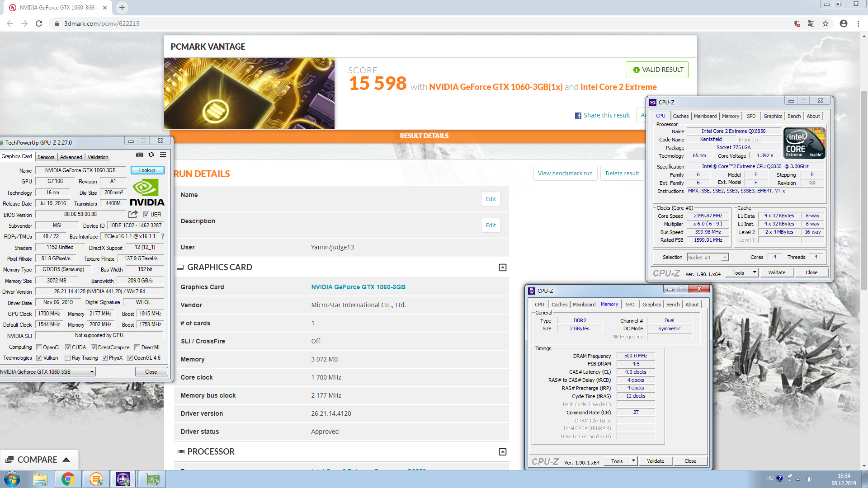This screenshot has height=488, width=868.
Task: Open the Chrome profile icon
Action: pyautogui.click(x=843, y=23)
